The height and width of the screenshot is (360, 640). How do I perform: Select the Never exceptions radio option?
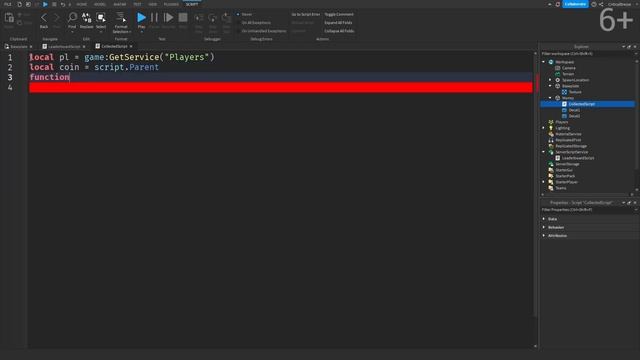click(244, 14)
